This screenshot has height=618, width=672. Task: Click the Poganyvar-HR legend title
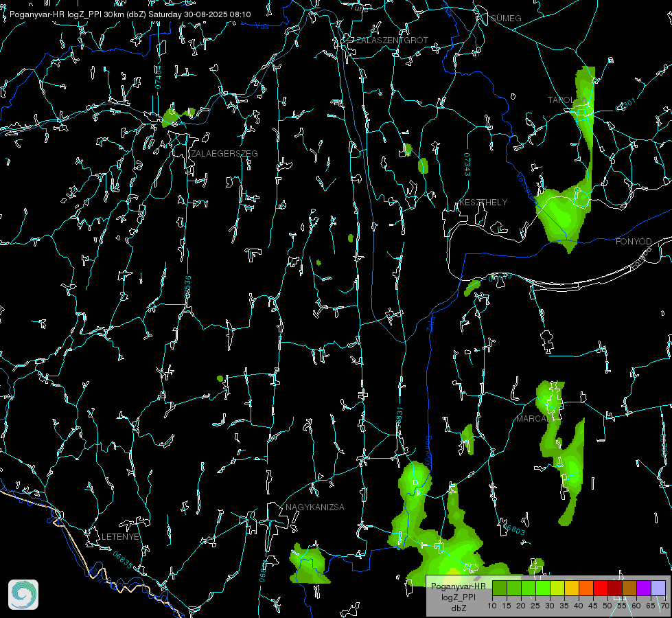click(458, 586)
